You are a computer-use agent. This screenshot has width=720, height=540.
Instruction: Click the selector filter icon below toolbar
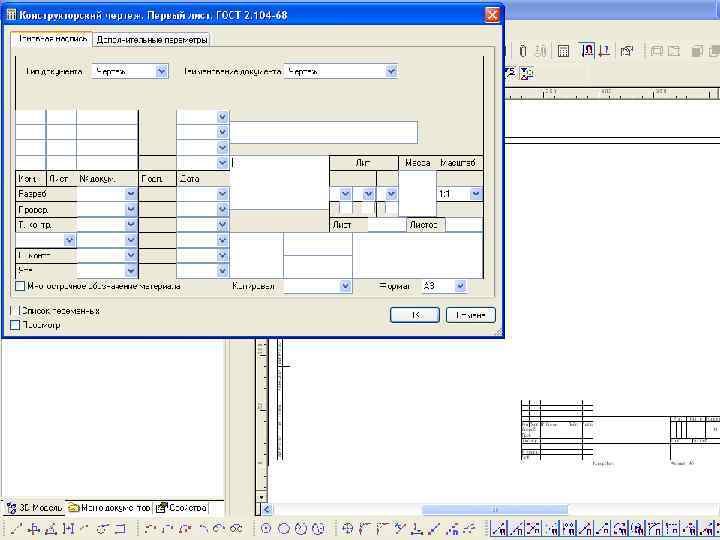(x=527, y=73)
